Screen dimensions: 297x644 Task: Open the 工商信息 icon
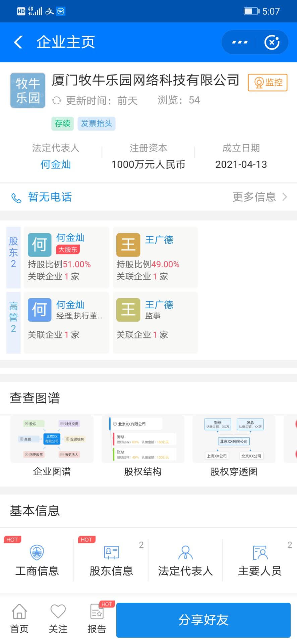point(37,552)
